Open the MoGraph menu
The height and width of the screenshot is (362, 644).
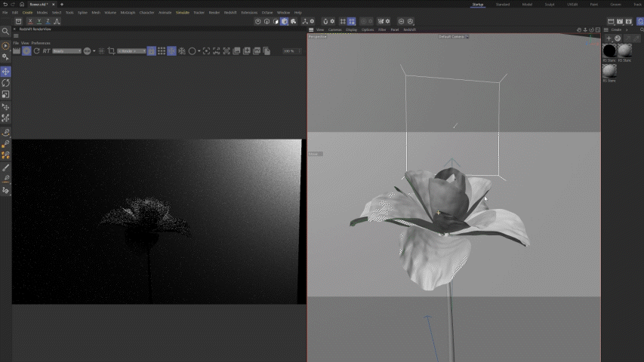point(128,13)
